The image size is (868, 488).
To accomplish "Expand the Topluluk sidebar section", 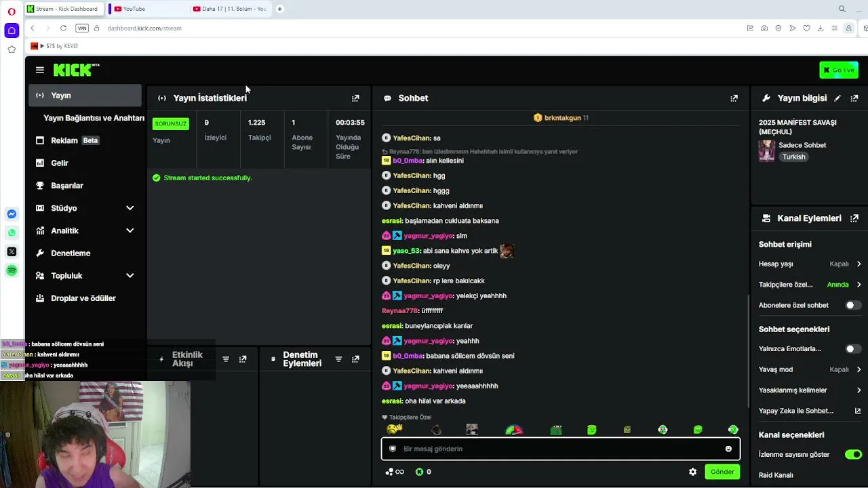I will (x=130, y=276).
